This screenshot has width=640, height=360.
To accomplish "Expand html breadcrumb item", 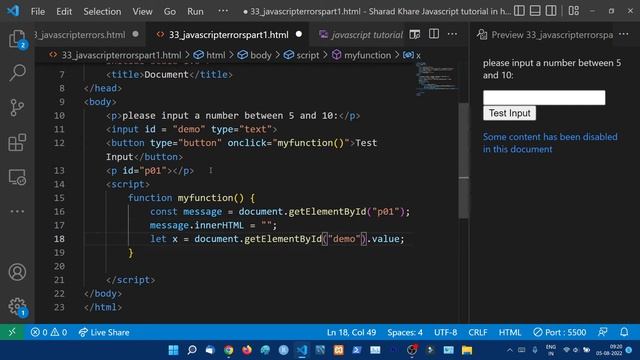I will [209, 55].
